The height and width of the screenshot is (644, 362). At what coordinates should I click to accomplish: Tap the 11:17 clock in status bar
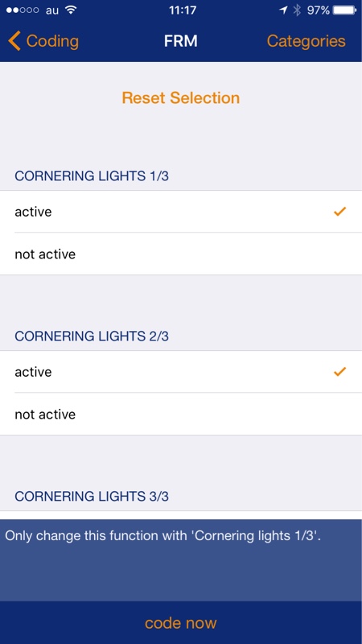(183, 10)
